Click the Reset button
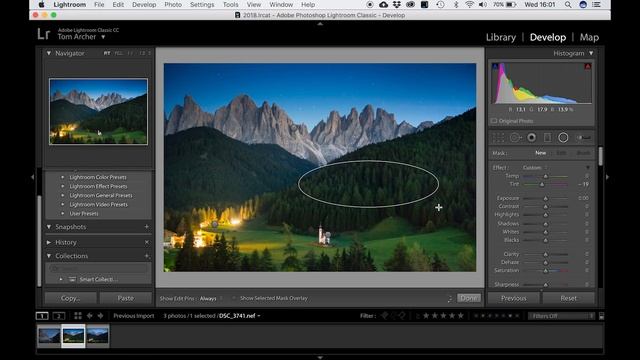Screen dimensions: 640x360 pyautogui.click(x=569, y=298)
